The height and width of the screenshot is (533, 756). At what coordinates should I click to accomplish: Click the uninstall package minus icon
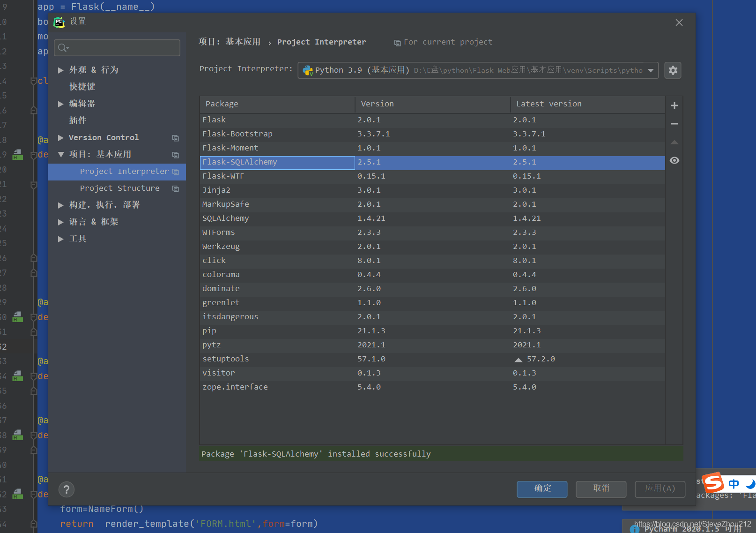click(674, 124)
